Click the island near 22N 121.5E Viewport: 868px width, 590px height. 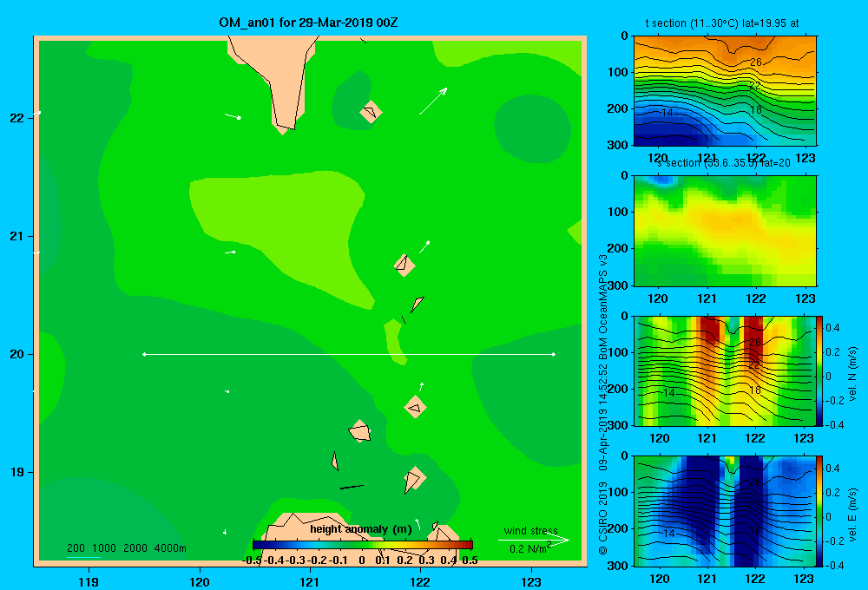pos(371,112)
